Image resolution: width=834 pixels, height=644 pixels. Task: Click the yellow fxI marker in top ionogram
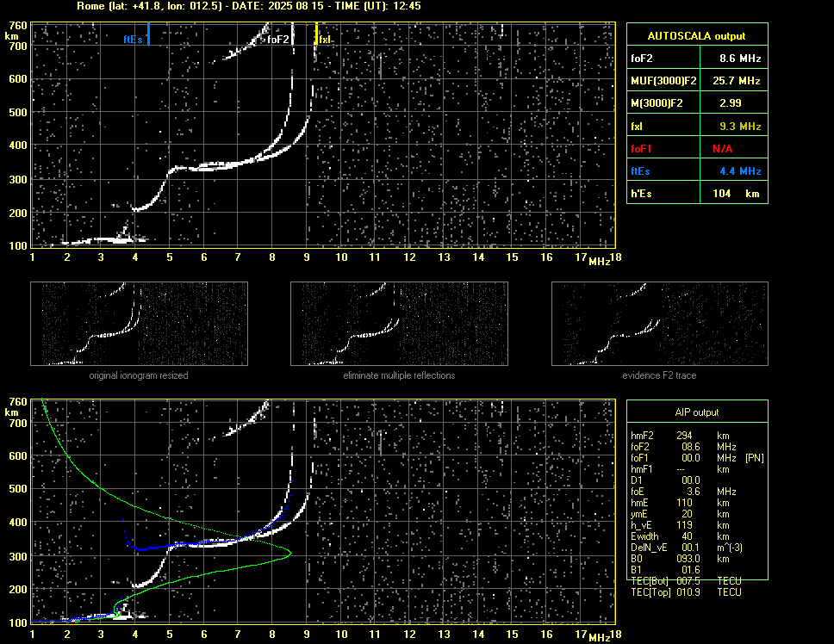click(316, 34)
